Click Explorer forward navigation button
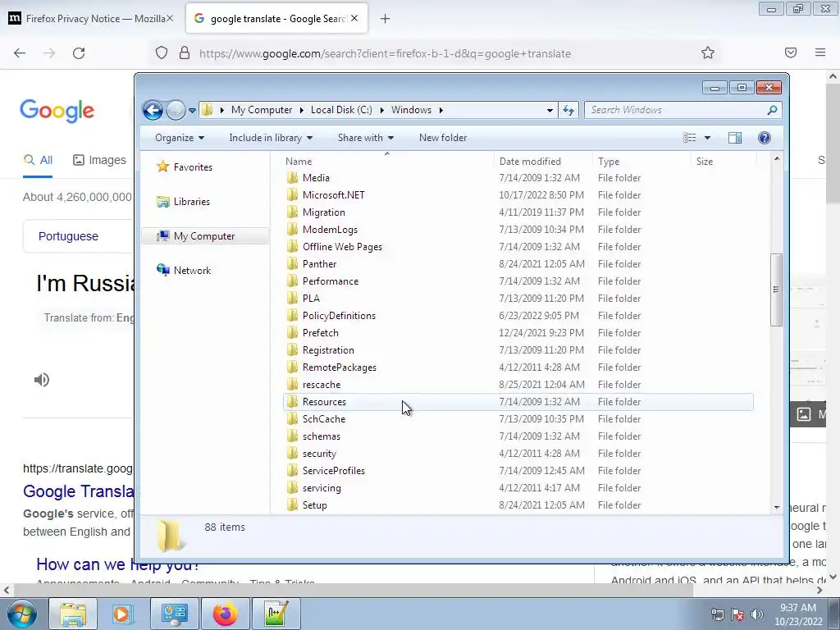The image size is (840, 630). (x=176, y=111)
